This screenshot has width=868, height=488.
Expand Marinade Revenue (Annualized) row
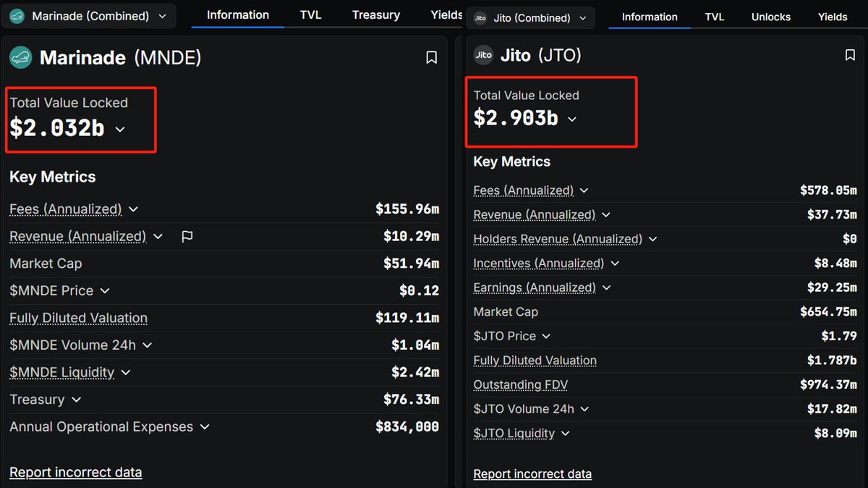158,237
